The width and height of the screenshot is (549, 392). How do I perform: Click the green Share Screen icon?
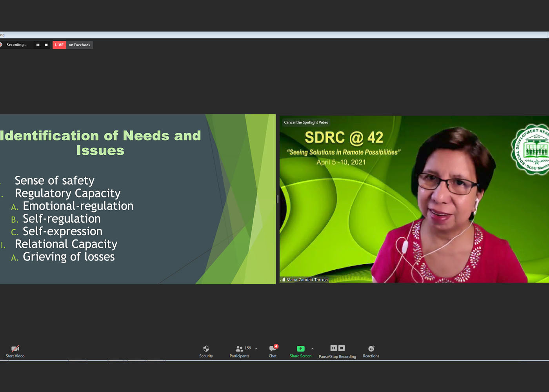click(x=300, y=348)
